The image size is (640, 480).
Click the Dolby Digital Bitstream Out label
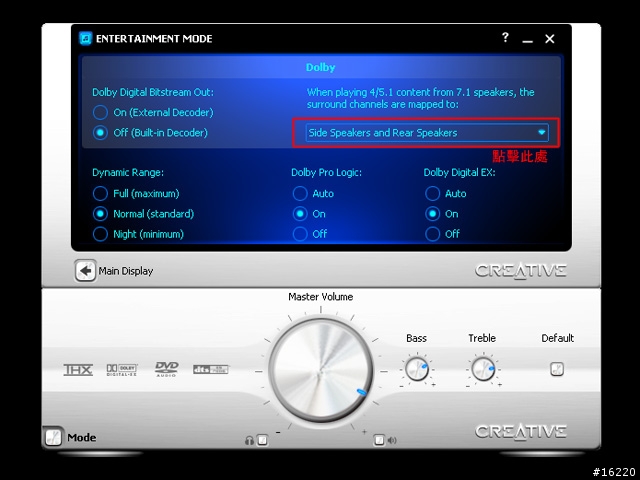click(x=153, y=92)
